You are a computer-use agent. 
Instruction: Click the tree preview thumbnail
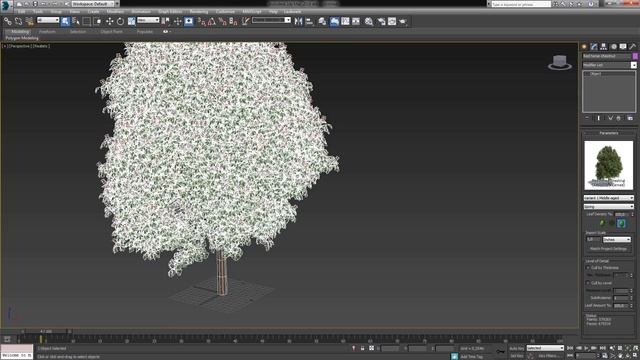tap(609, 165)
